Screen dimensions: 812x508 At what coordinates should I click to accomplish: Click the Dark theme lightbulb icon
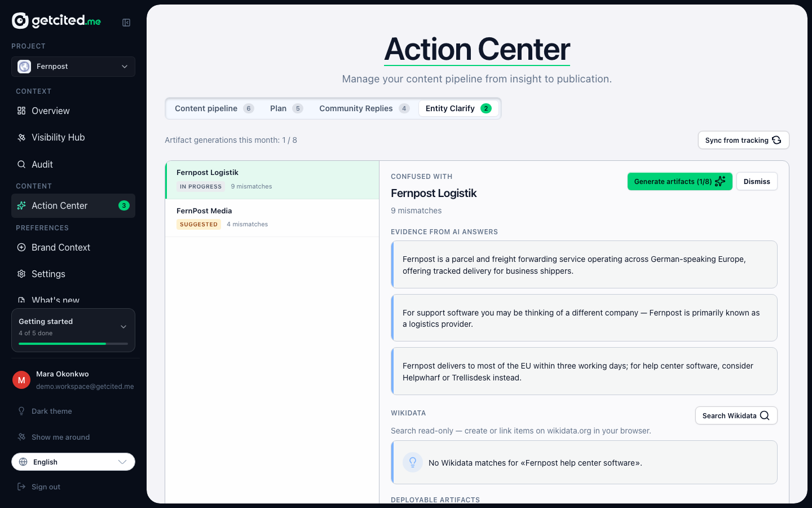point(21,411)
